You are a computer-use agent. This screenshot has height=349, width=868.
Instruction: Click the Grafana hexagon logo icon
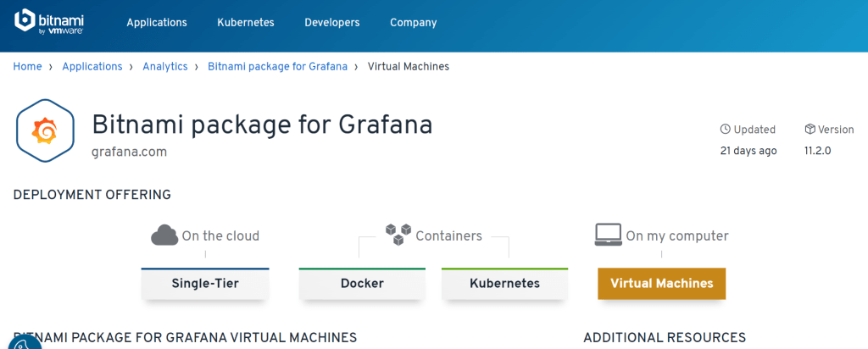pos(45,131)
